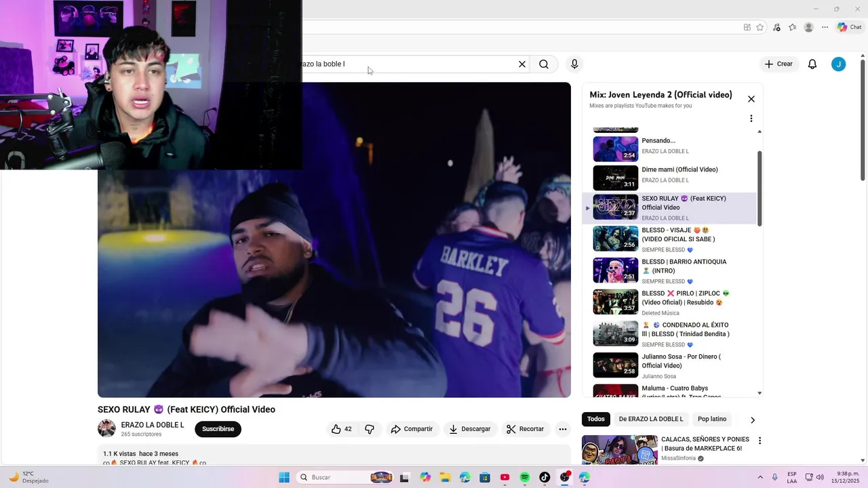868x488 pixels.
Task: Open ERAZO LA DOBLE L channel name link
Action: (x=153, y=425)
